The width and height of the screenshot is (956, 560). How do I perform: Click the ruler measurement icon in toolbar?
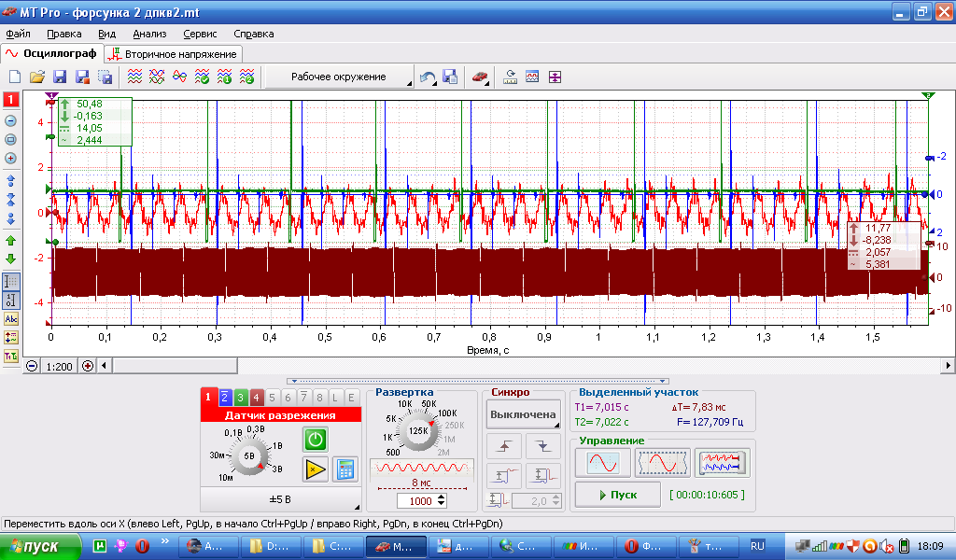510,77
